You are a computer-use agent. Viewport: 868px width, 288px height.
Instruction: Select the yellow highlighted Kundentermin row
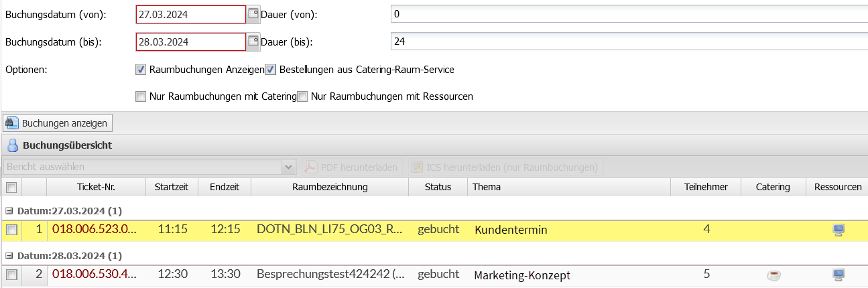(434, 230)
